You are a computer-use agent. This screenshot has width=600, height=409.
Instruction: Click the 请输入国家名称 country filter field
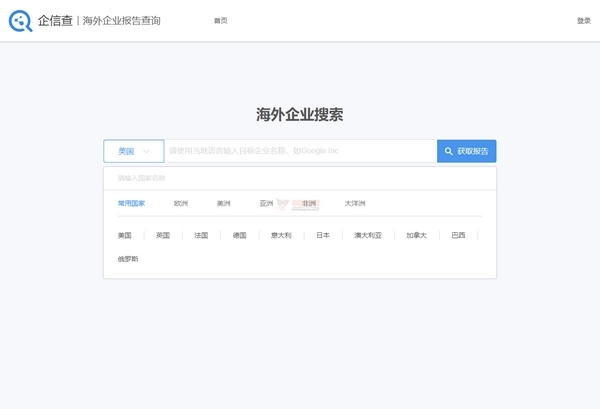pos(300,178)
